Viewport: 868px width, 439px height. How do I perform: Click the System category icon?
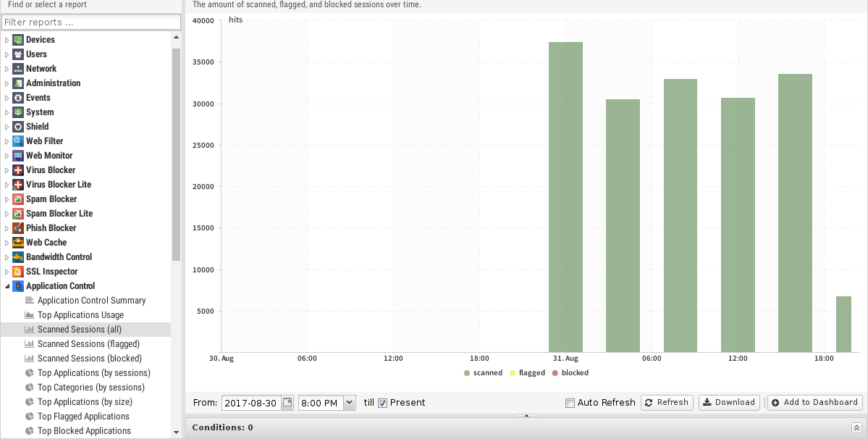(17, 112)
